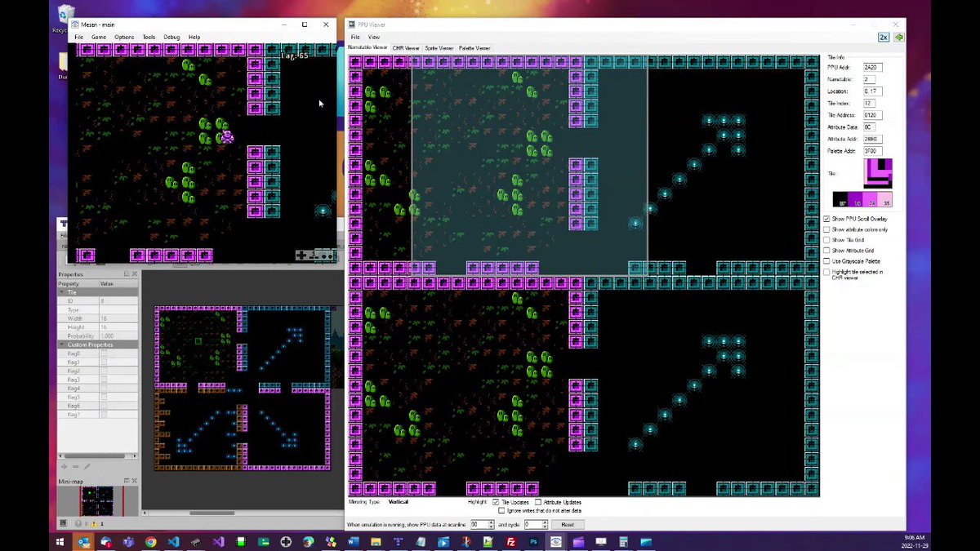
Task: Open the View menu in PPU Viewer
Action: coord(374,37)
